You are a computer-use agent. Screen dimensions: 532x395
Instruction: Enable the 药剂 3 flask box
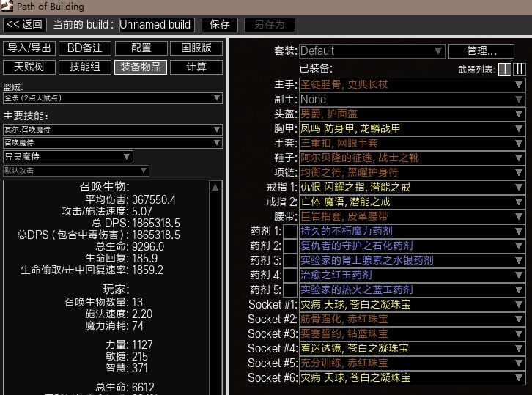point(290,261)
